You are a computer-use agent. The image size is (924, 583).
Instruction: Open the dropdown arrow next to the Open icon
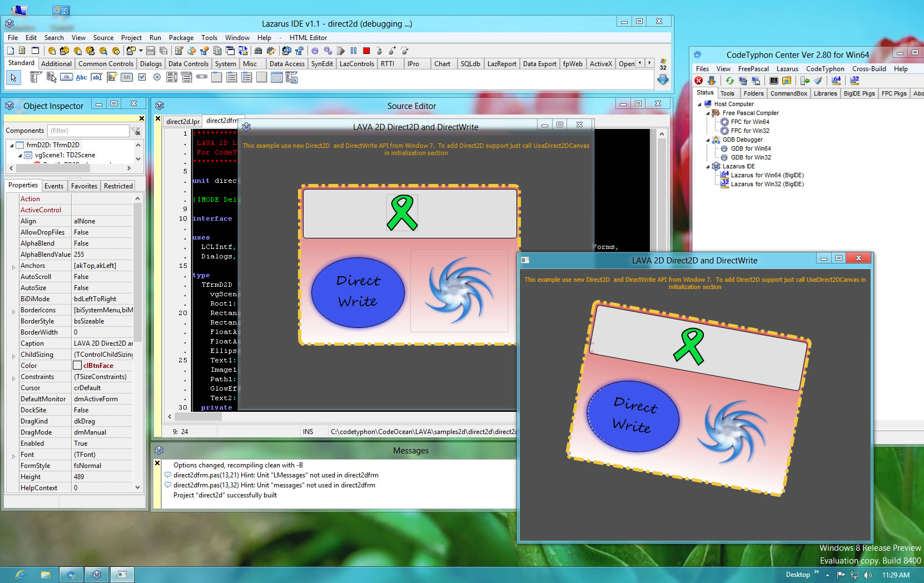click(x=141, y=51)
